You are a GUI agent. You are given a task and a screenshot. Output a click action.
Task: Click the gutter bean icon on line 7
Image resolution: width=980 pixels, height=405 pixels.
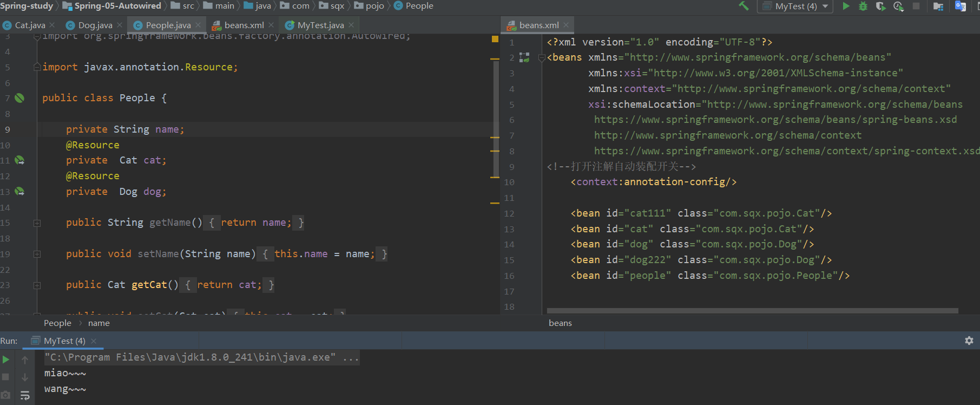click(x=19, y=98)
